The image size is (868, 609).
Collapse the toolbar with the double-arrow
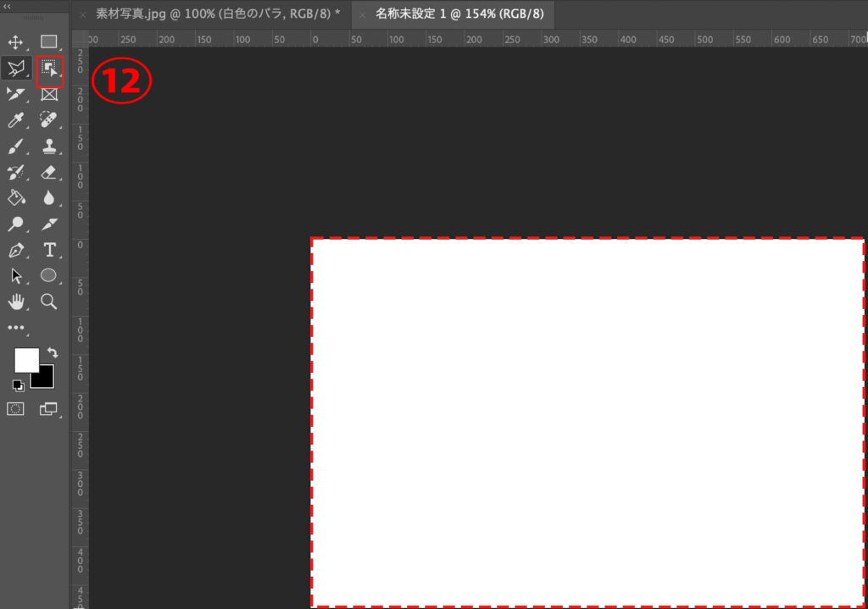[7, 6]
